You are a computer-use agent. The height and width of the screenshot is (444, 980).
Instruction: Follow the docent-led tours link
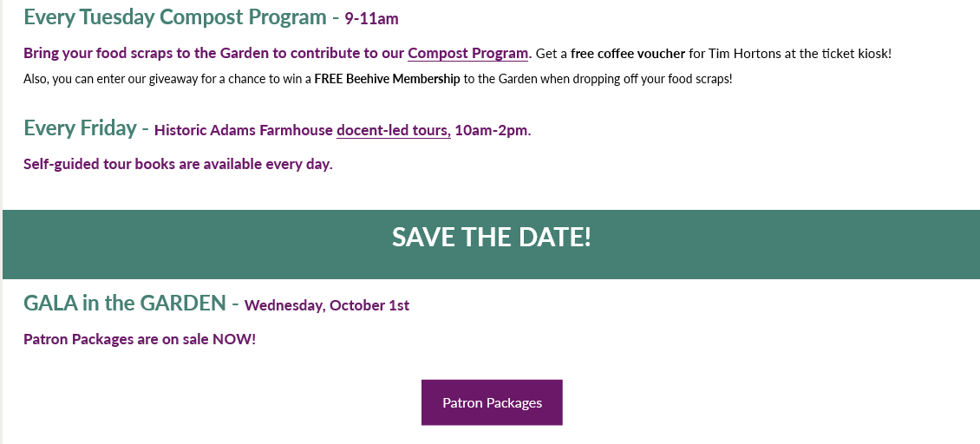pos(393,130)
